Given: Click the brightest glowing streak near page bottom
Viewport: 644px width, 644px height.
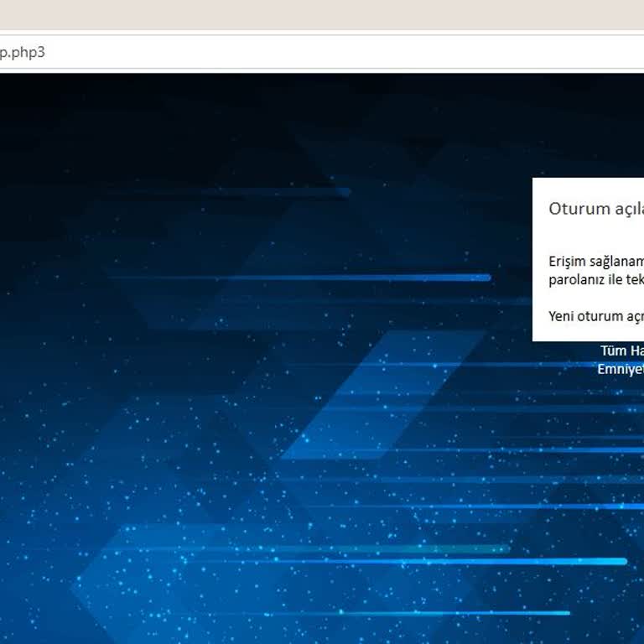Looking at the screenshot, I should 407,561.
